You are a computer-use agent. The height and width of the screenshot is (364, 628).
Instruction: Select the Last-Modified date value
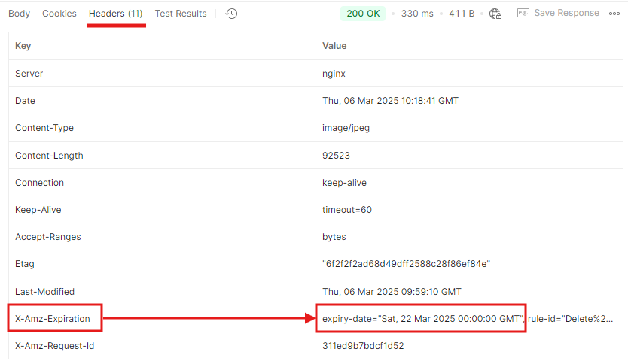[392, 292]
